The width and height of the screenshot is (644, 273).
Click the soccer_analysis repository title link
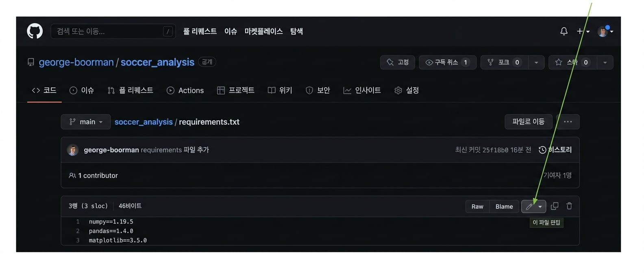(x=157, y=62)
